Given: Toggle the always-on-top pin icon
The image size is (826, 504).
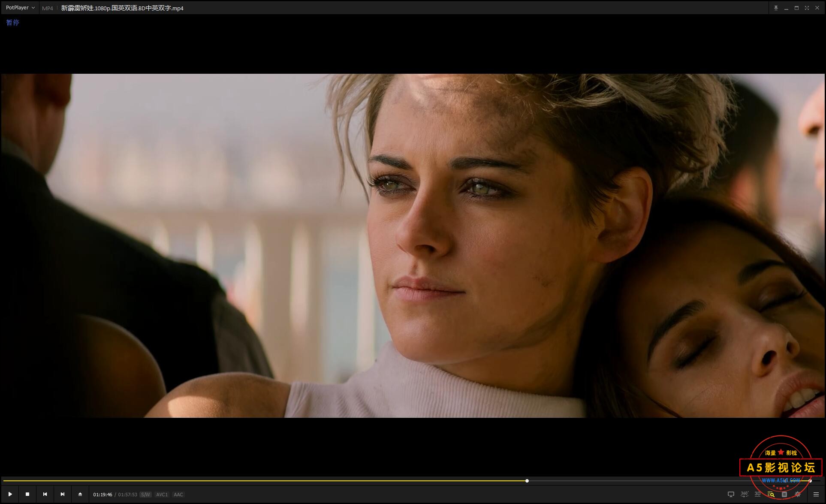Looking at the screenshot, I should coord(776,8).
